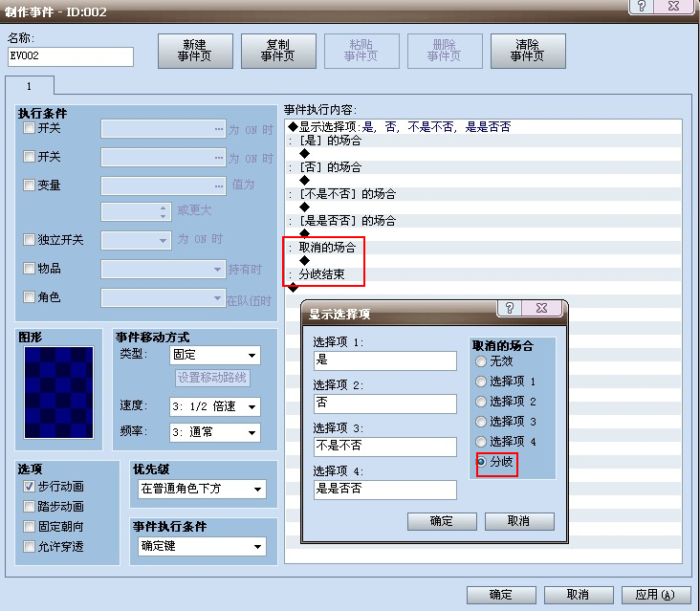Click 新建事件页 button

click(195, 51)
